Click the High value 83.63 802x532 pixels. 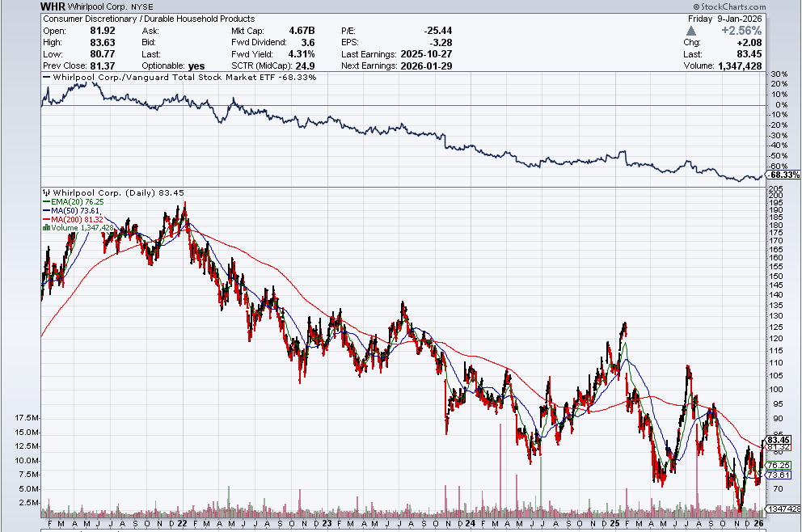pos(103,43)
